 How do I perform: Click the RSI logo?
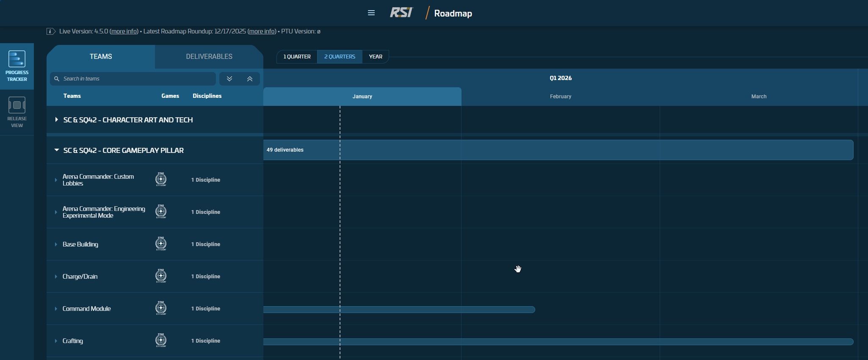(x=401, y=13)
